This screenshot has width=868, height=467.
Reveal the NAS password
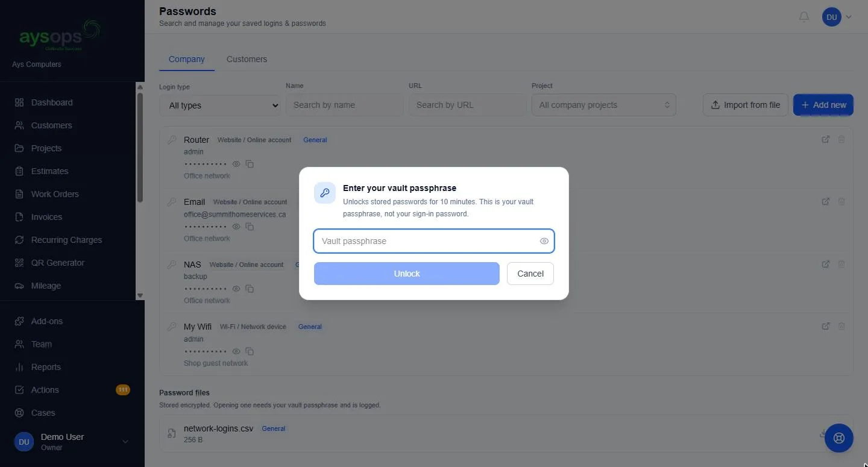[236, 289]
